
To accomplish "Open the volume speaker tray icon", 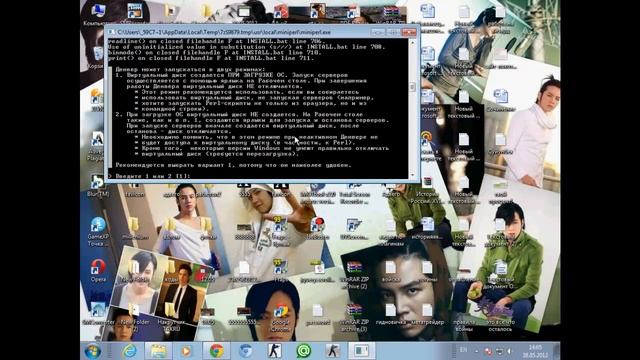I will point(509,351).
